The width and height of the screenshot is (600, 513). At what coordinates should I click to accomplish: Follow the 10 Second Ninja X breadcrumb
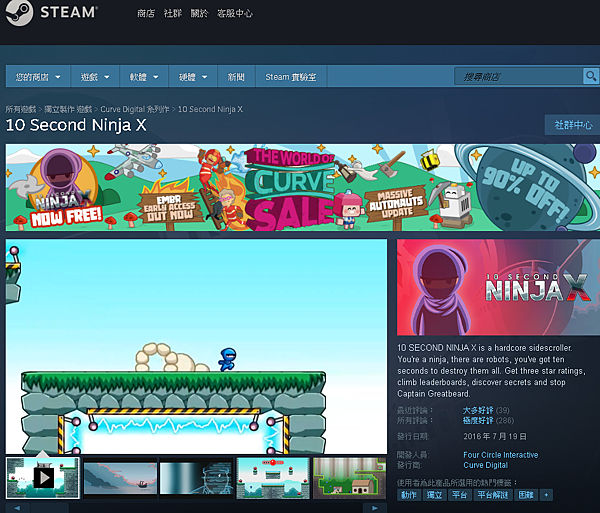pos(210,109)
